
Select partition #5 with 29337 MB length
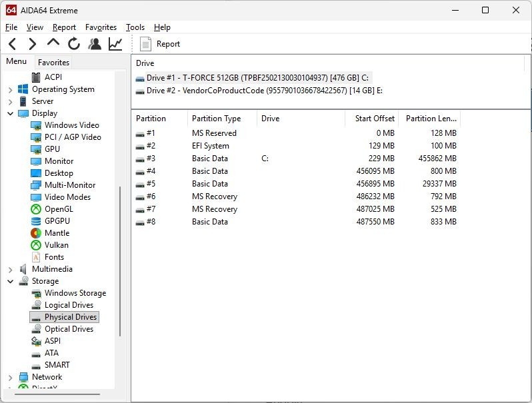tap(296, 184)
